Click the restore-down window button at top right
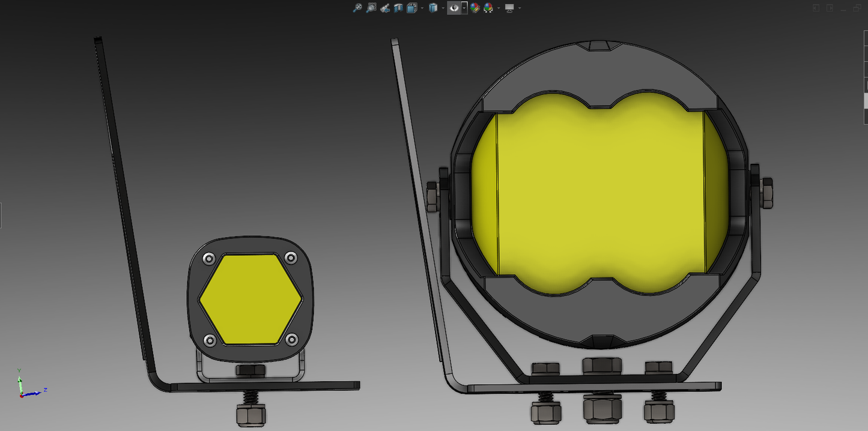The width and height of the screenshot is (868, 431). click(x=857, y=8)
